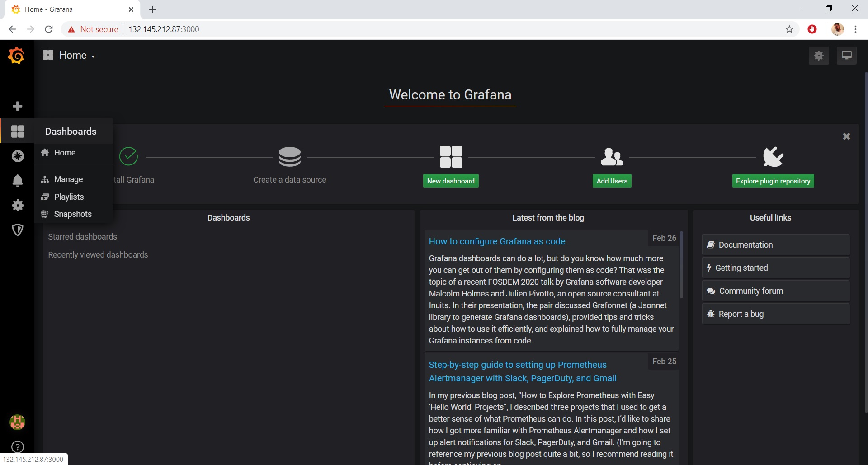868x465 pixels.
Task: Click the Not secure site warning
Action: 93,29
